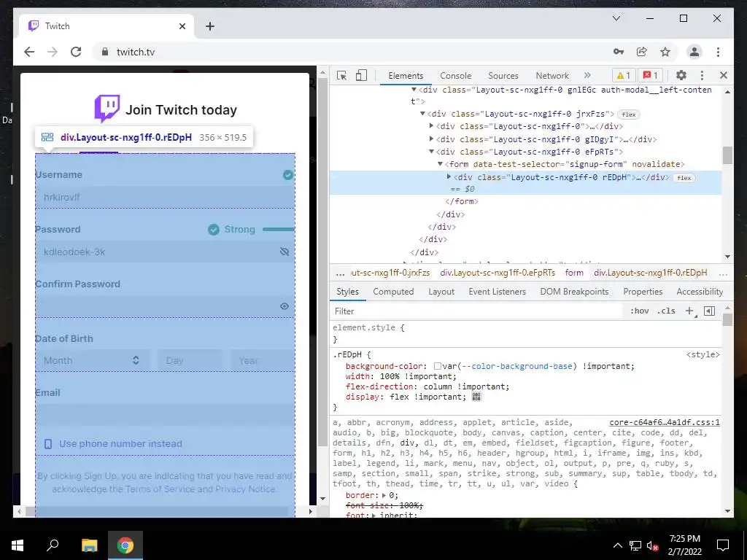Bookmark this tab with the star
747x560 pixels.
[665, 52]
